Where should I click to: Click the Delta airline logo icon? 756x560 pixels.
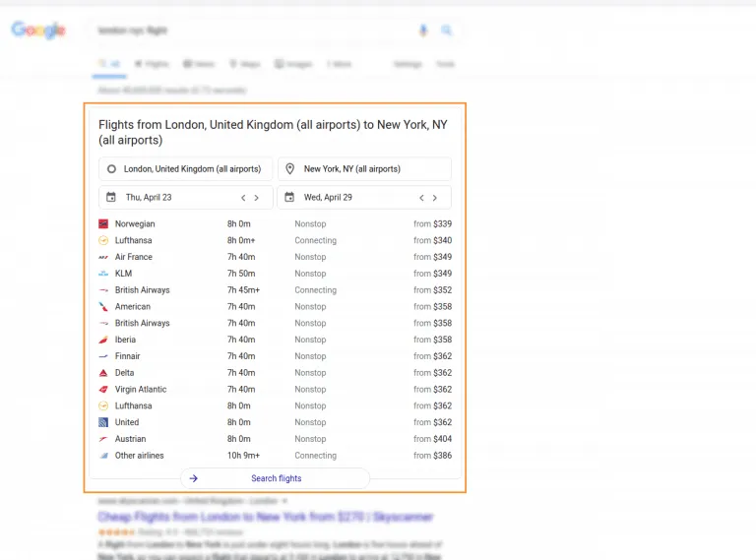point(103,373)
